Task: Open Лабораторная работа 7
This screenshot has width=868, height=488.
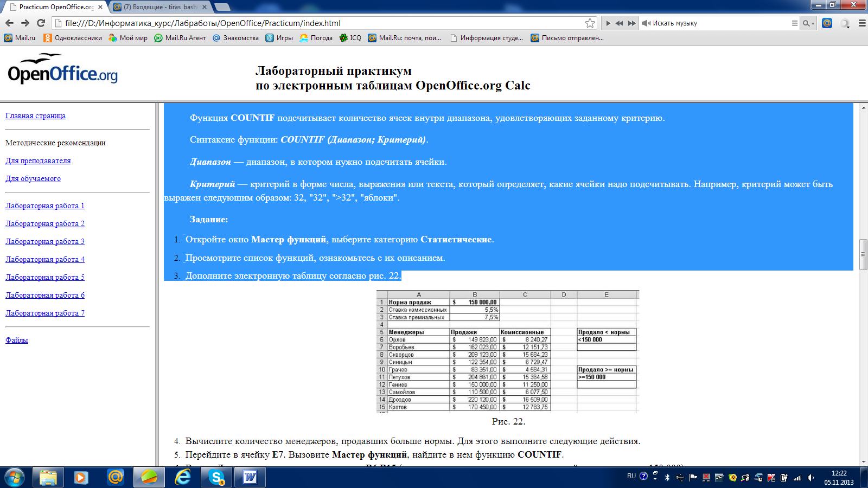Action: tap(45, 313)
